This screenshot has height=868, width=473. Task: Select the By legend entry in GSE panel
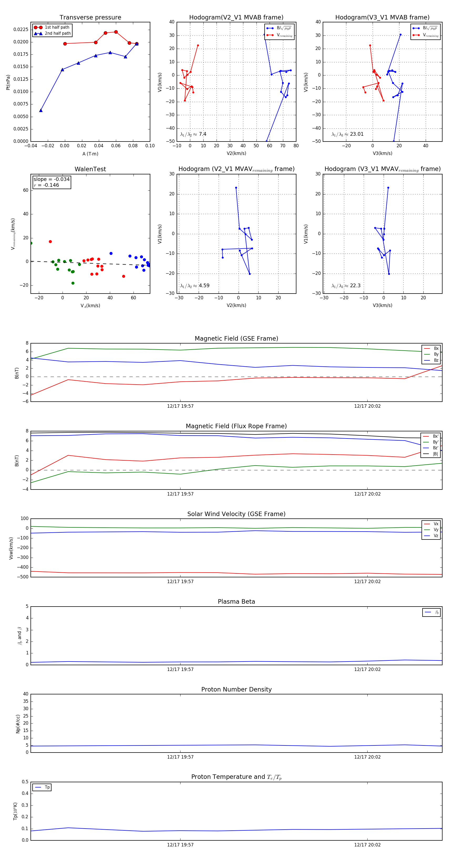[431, 354]
